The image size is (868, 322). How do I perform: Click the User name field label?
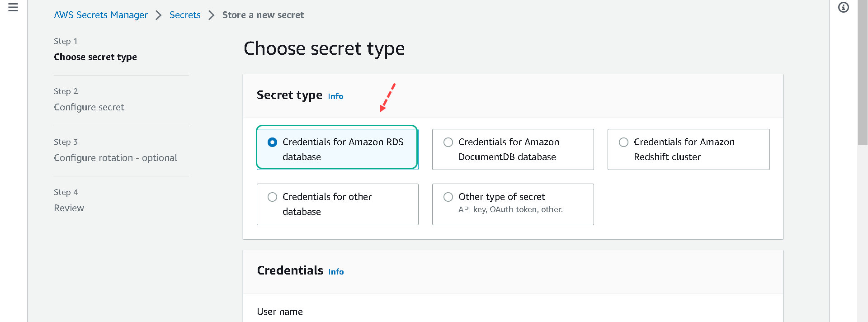pos(280,312)
